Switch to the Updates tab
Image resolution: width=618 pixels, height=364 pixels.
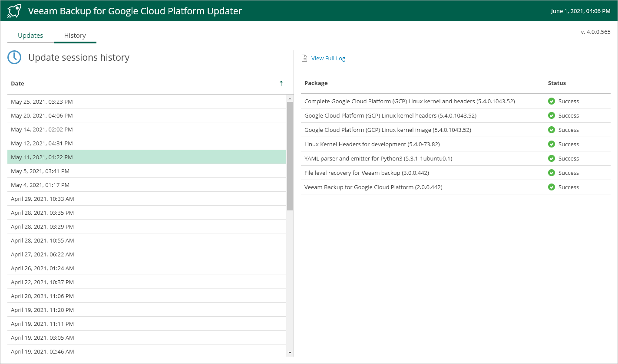point(30,36)
